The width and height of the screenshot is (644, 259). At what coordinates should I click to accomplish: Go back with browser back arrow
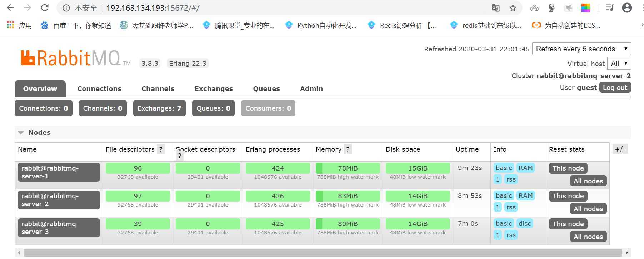(x=10, y=8)
